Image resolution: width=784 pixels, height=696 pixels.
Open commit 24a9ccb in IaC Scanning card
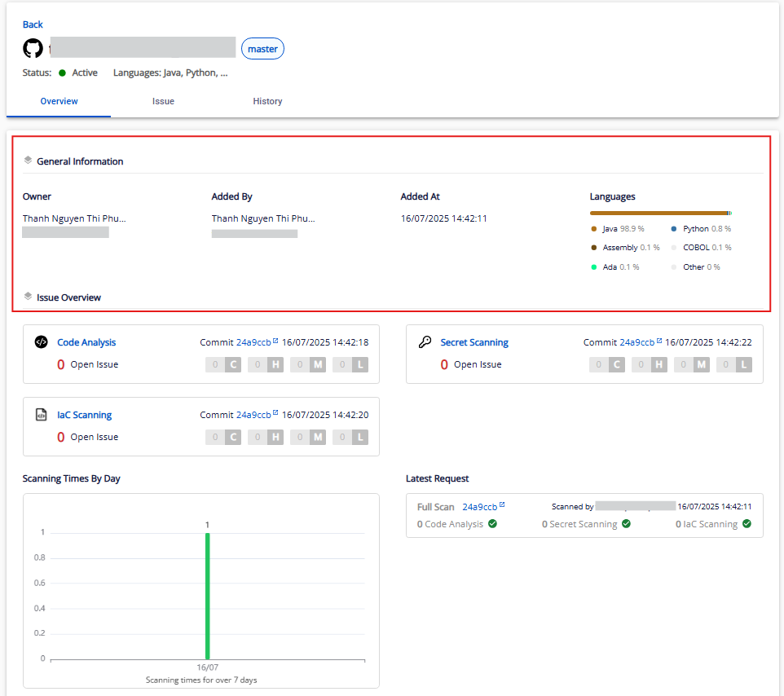(x=253, y=415)
